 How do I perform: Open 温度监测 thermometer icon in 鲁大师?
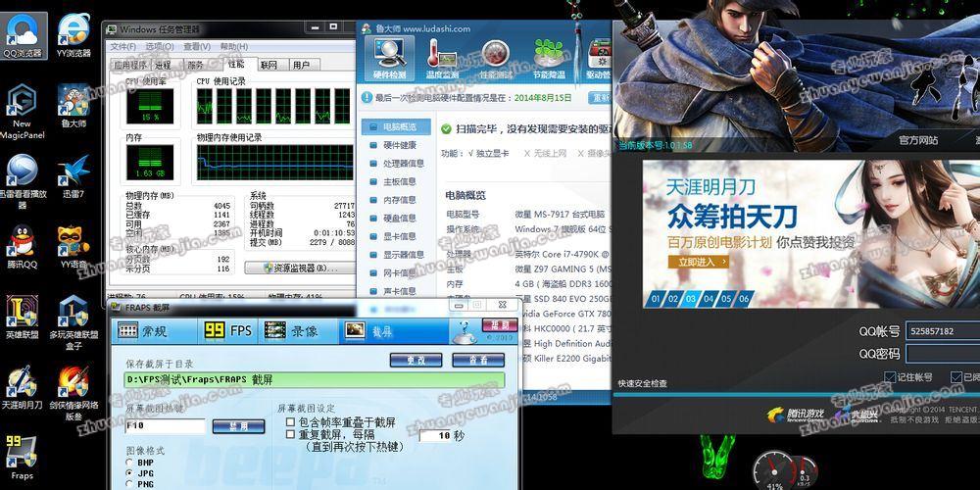click(x=443, y=58)
